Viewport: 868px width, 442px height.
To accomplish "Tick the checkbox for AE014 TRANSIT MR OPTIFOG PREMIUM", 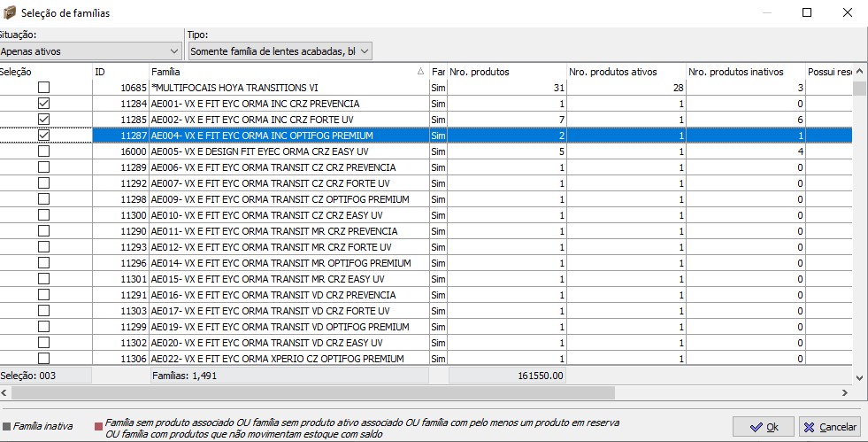I will tap(43, 263).
